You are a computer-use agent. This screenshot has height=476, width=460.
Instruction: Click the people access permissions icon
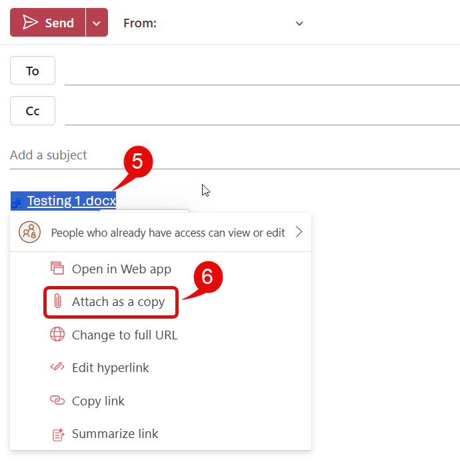pyautogui.click(x=29, y=232)
